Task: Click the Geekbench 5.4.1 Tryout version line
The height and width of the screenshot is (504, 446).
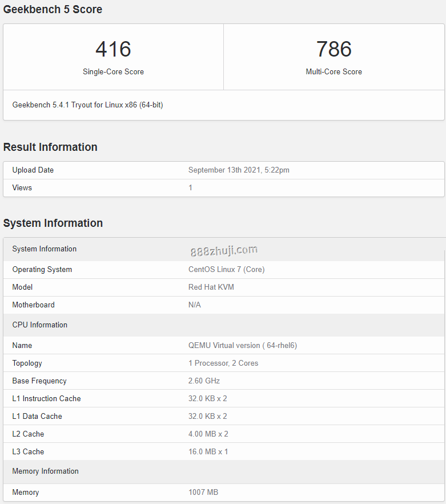Action: pyautogui.click(x=88, y=105)
